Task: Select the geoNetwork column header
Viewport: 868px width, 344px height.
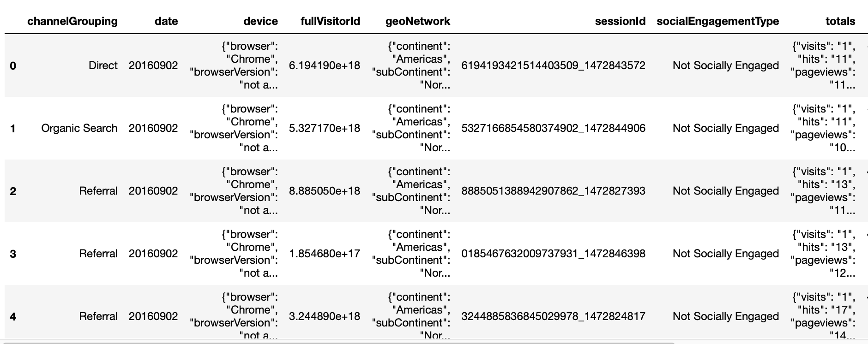Action: (418, 21)
